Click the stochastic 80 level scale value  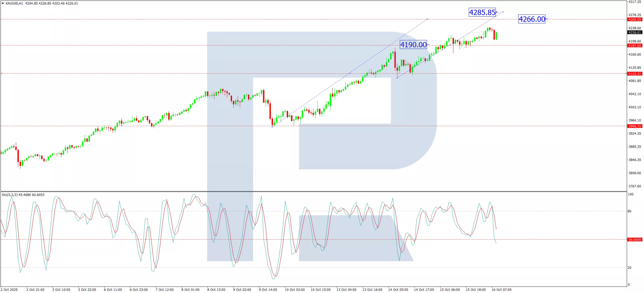pyautogui.click(x=629, y=211)
